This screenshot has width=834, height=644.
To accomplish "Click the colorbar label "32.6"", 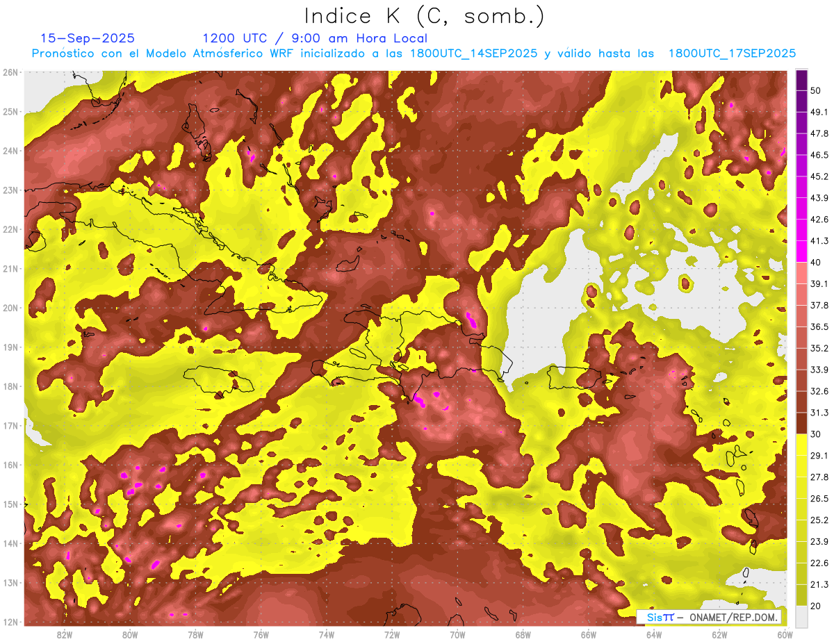I will pyautogui.click(x=819, y=391).
